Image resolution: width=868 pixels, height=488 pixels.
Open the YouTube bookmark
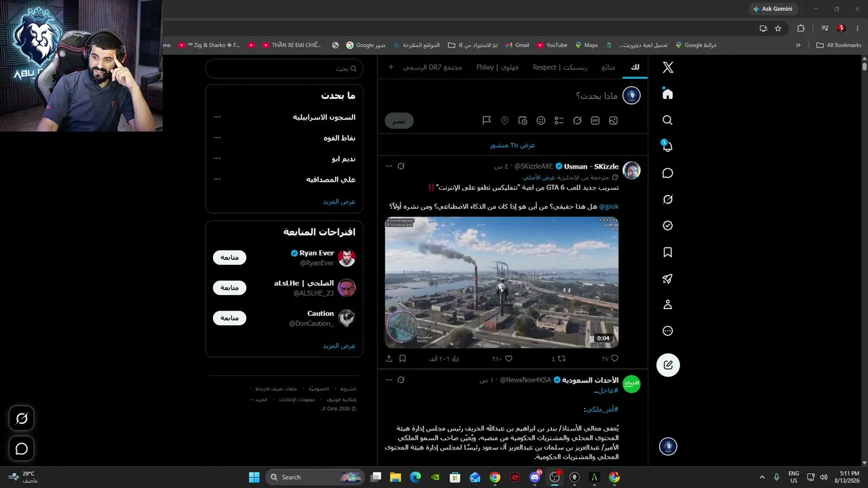[x=552, y=45]
